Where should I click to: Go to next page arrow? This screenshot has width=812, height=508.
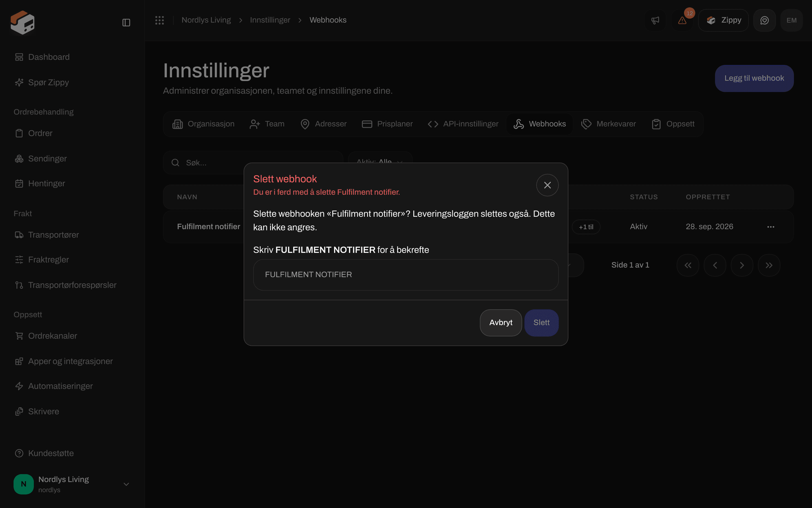(x=742, y=265)
